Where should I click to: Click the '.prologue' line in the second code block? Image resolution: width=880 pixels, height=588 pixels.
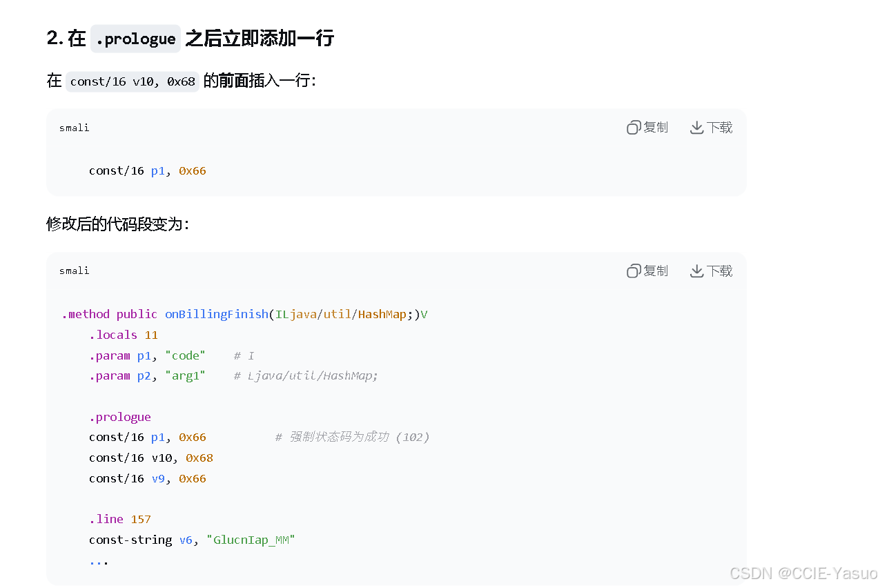[x=120, y=417]
